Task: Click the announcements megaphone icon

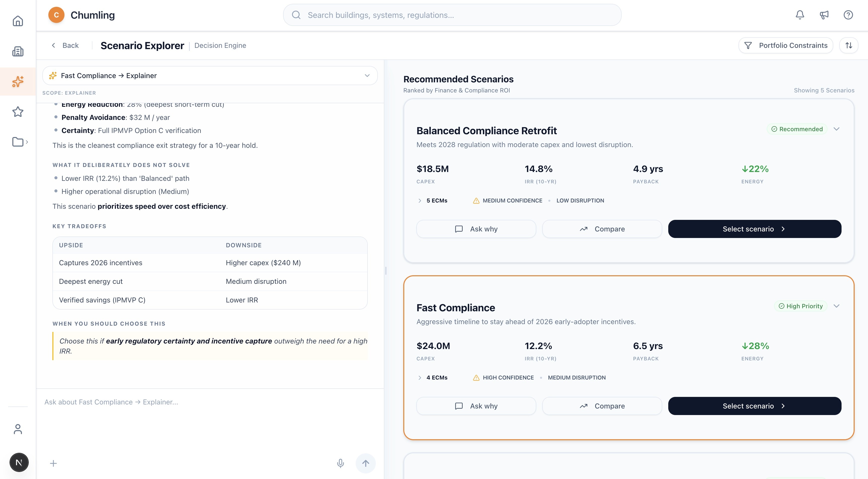Action: coord(824,15)
